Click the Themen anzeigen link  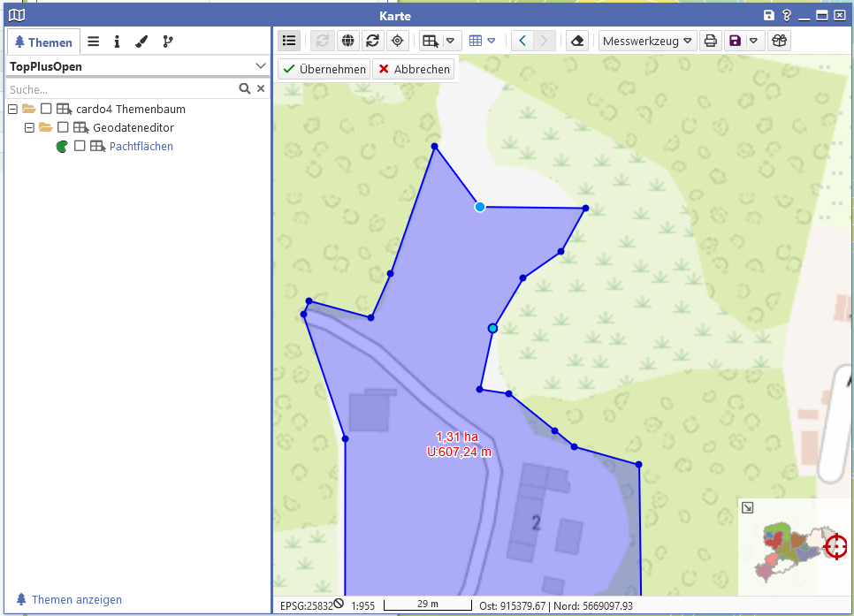tap(77, 600)
